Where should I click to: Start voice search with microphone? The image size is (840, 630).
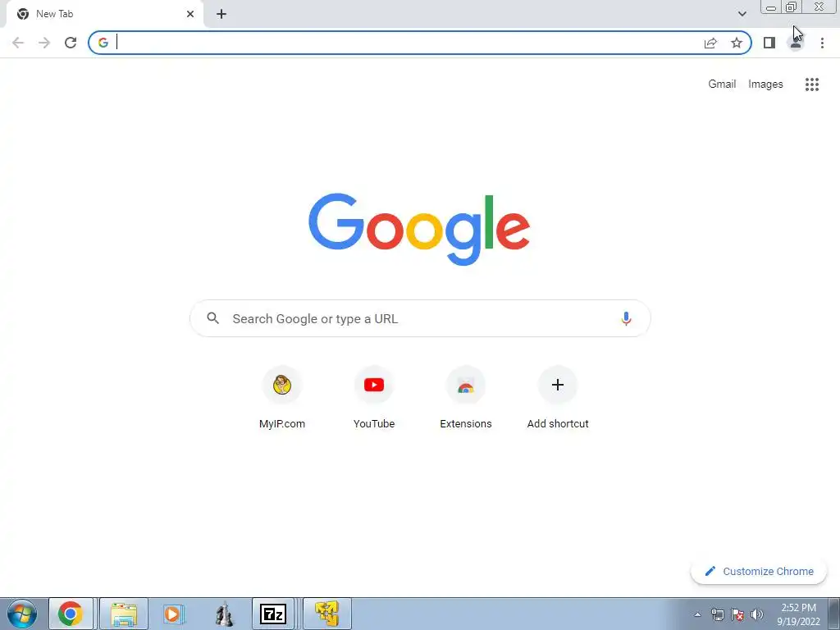tap(626, 319)
